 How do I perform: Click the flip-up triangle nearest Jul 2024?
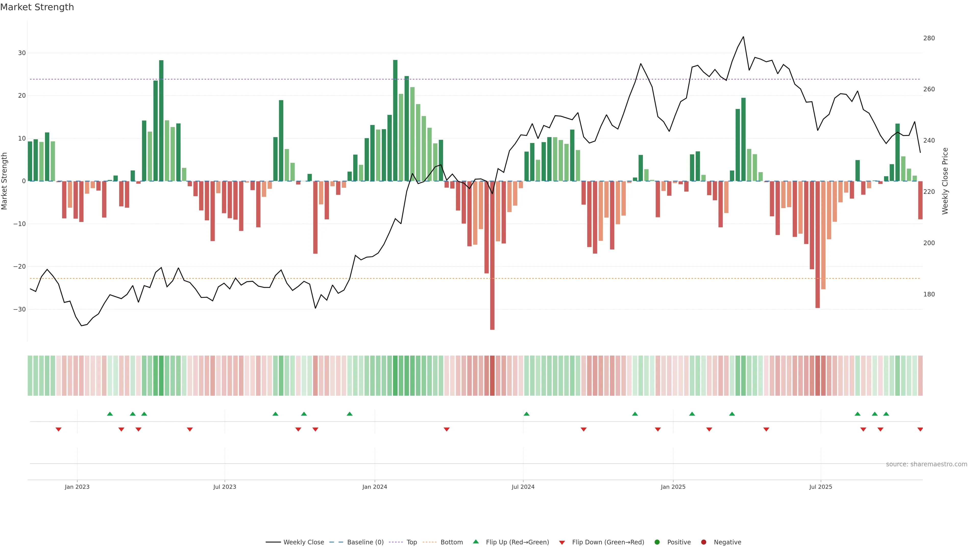526,414
